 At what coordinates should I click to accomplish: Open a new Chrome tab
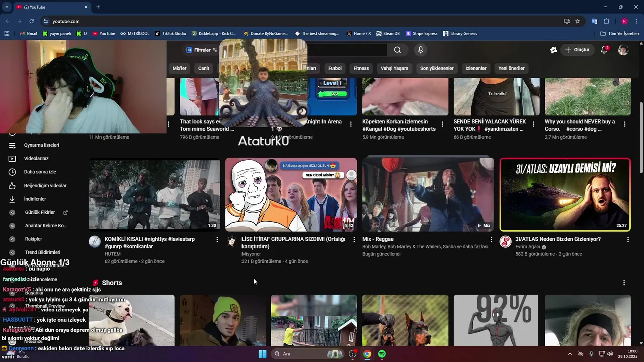point(98,7)
